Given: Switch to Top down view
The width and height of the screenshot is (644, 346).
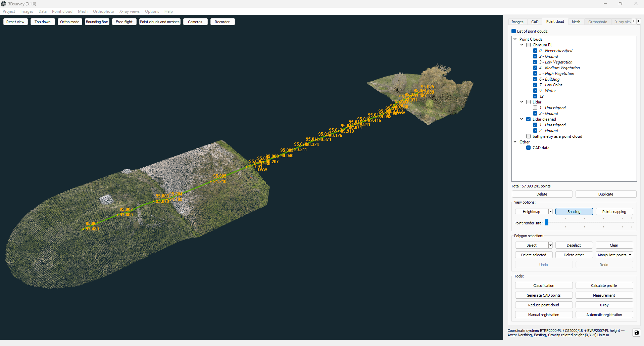Looking at the screenshot, I should 43,22.
